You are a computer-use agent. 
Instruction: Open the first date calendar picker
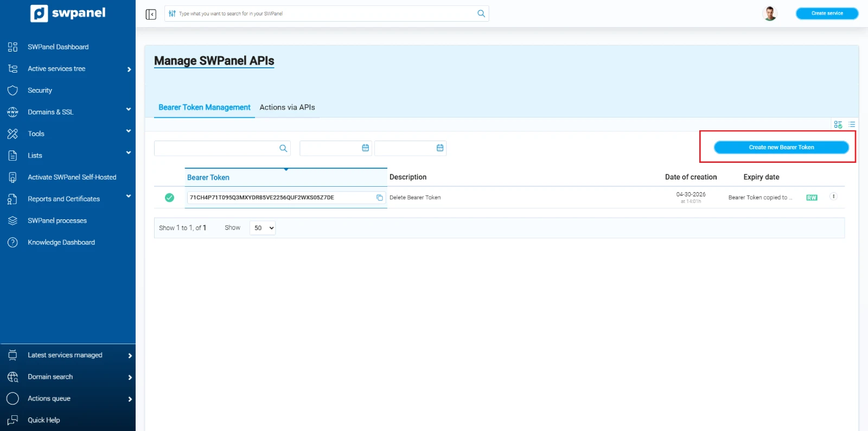366,148
